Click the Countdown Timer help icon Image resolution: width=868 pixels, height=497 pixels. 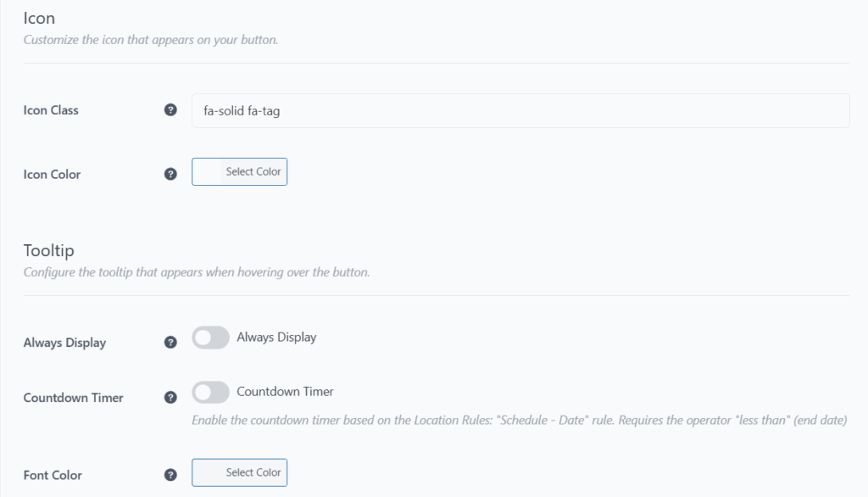(x=170, y=397)
